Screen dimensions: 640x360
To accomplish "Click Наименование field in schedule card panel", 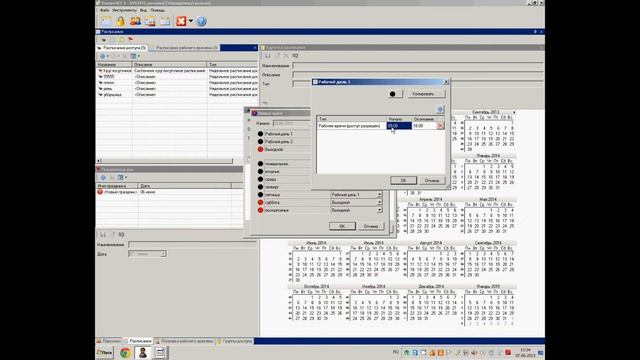I will click(418, 65).
